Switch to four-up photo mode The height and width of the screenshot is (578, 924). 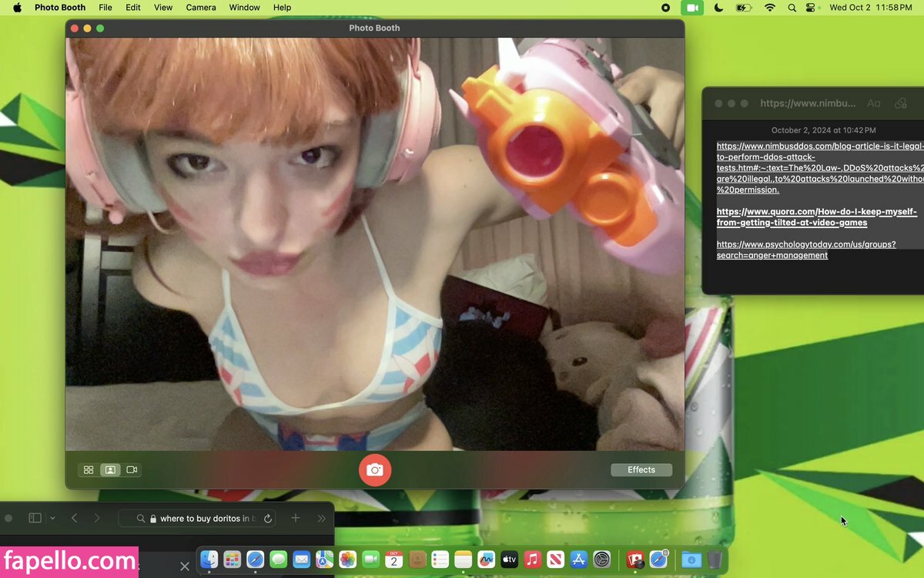coord(89,470)
